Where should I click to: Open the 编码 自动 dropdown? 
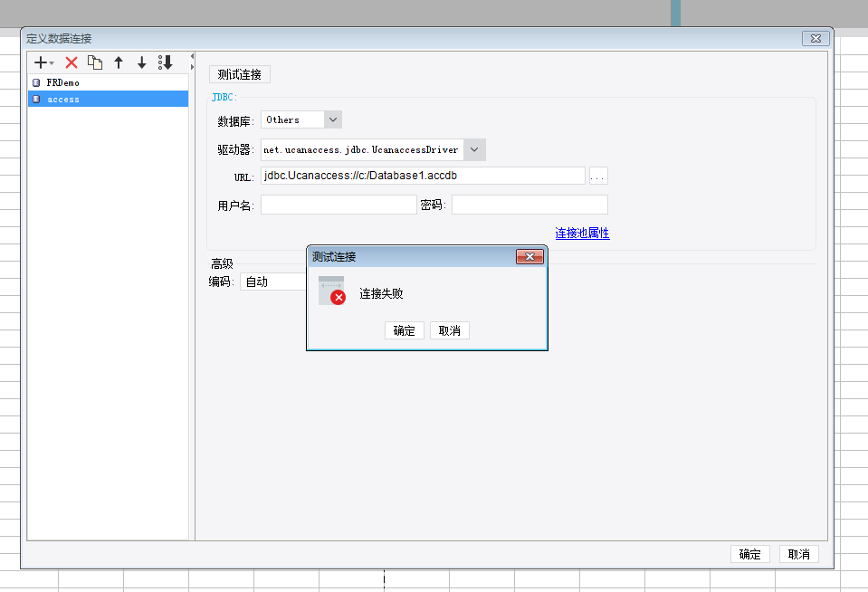pyautogui.click(x=273, y=282)
